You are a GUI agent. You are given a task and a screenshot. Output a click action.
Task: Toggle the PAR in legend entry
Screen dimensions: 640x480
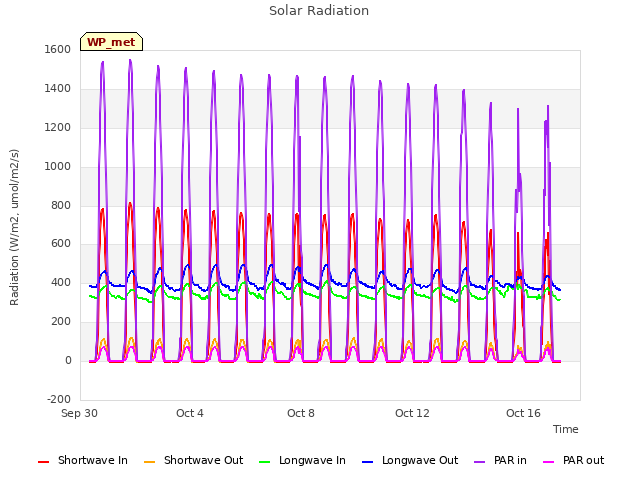tap(500, 460)
